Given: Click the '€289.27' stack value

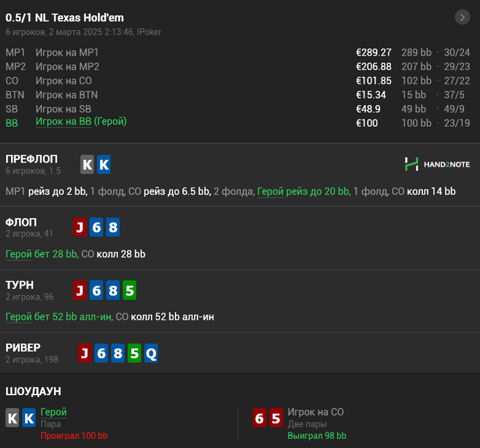Looking at the screenshot, I should [374, 52].
